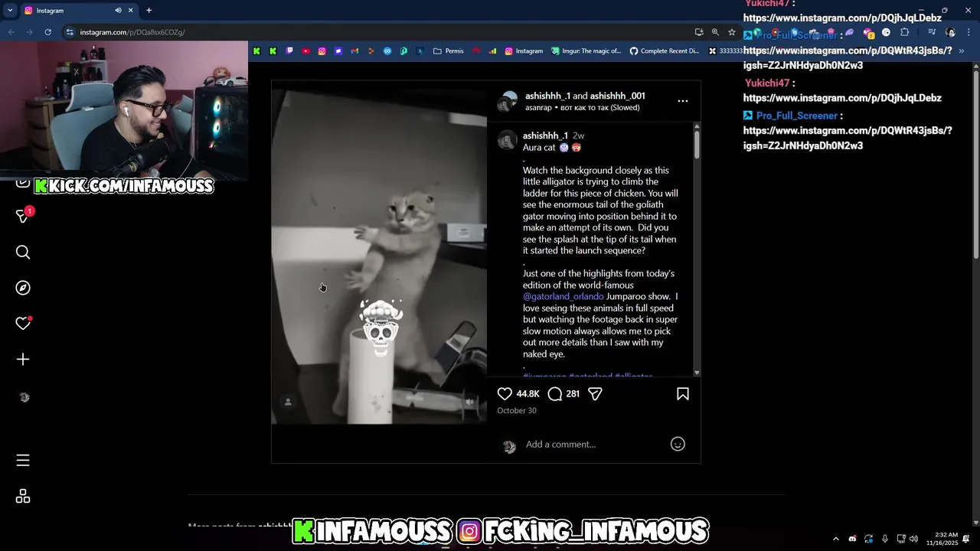Click the instagram.com address bar URL
The height and width of the screenshot is (551, 980).
pyautogui.click(x=132, y=32)
